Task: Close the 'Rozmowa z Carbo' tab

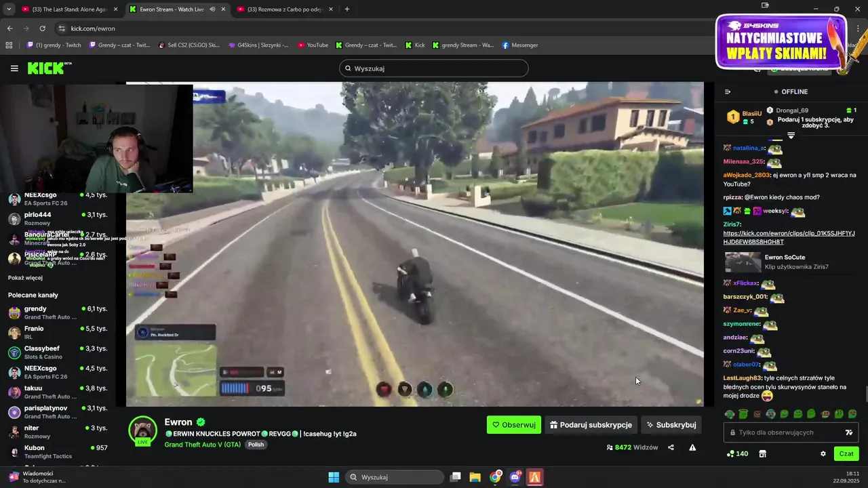Action: pos(330,9)
